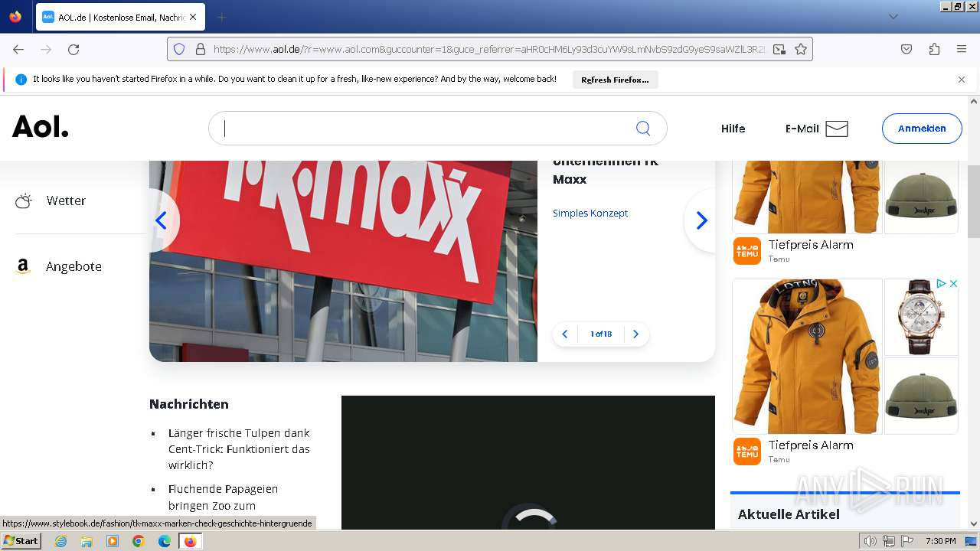This screenshot has height=551, width=980.
Task: Click the page vertical scrollbar thumb
Action: pos(974,202)
